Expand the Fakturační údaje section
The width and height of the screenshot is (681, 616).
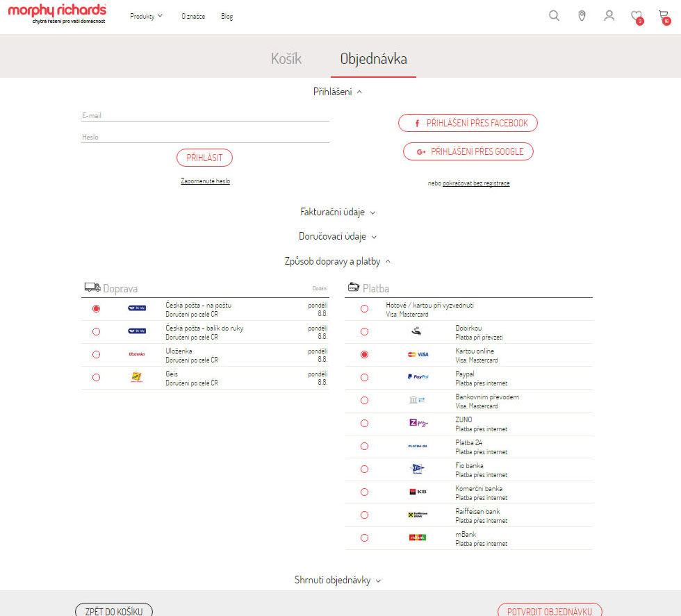[x=338, y=212]
